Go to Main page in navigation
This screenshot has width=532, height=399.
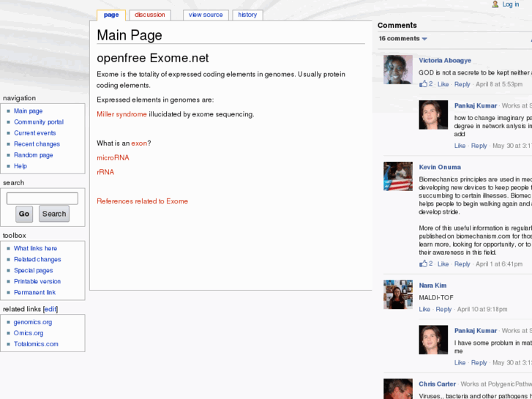point(28,111)
